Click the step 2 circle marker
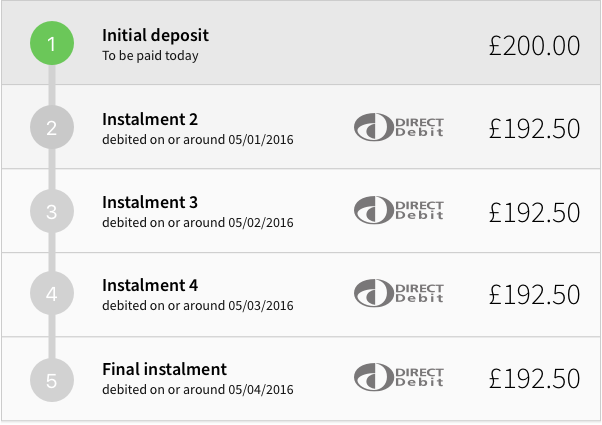 point(52,128)
